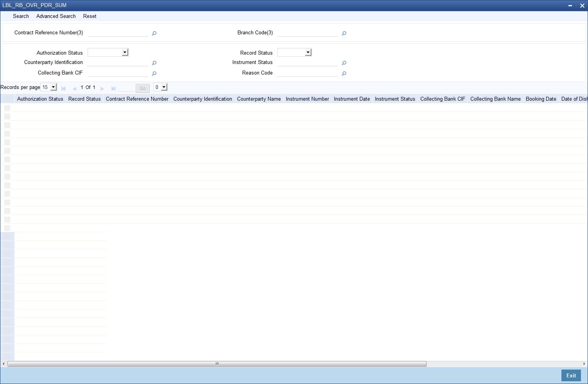Click the Go button
The height and width of the screenshot is (384, 588).
143,88
